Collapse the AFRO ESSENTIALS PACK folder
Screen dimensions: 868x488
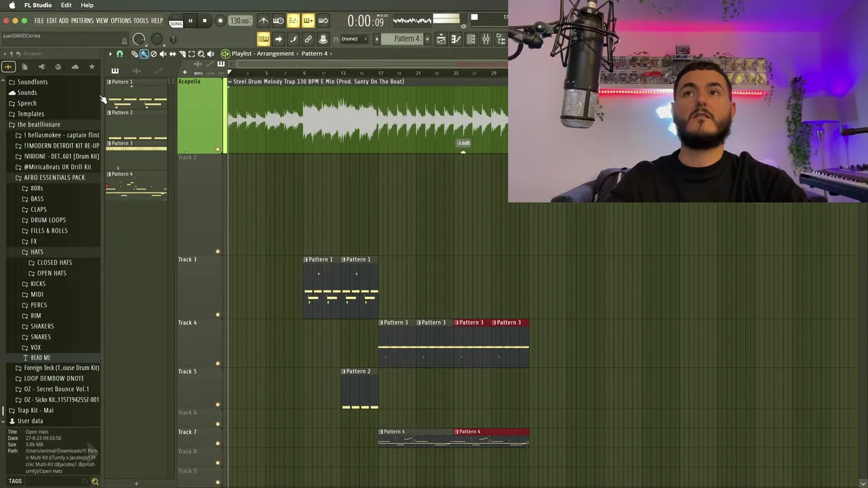[54, 178]
